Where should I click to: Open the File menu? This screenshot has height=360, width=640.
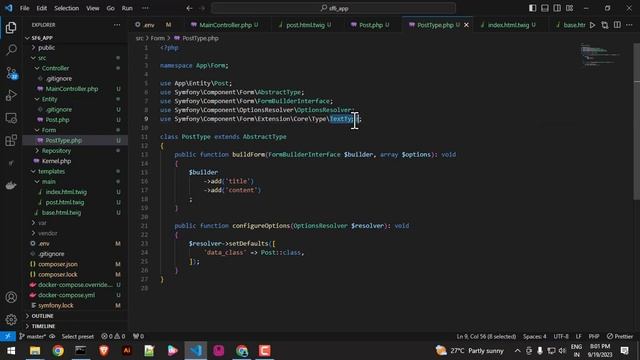click(24, 8)
